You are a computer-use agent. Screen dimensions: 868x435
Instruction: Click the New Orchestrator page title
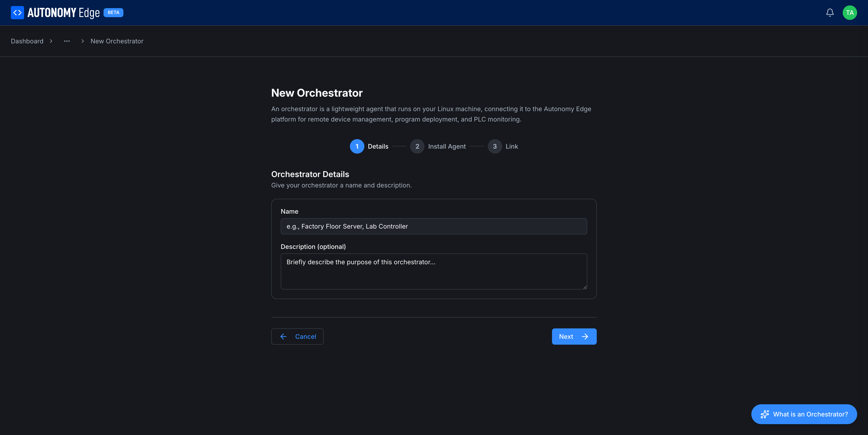point(317,93)
